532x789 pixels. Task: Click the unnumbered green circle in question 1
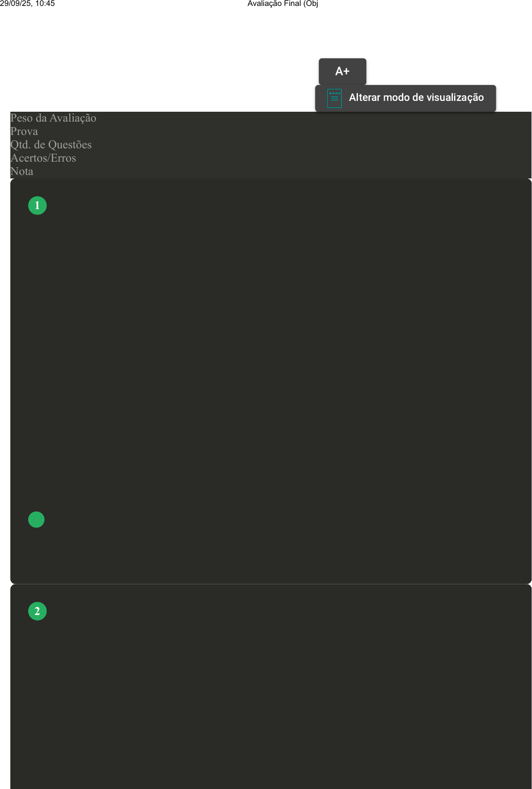click(x=37, y=520)
